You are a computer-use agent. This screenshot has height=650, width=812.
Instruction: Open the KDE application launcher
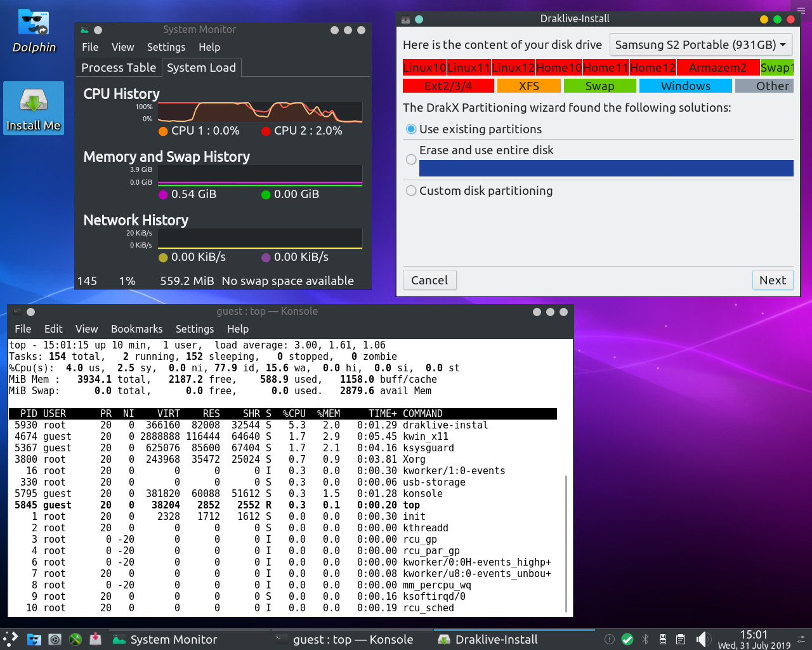[x=11, y=639]
